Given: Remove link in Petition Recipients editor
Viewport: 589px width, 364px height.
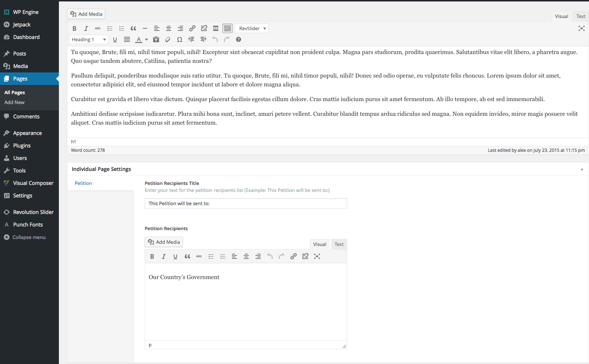Looking at the screenshot, I should 305,256.
